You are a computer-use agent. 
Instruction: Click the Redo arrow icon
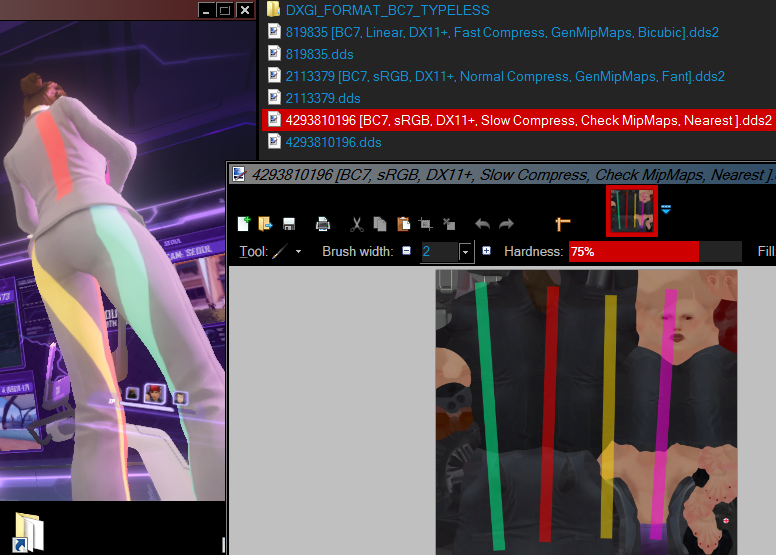click(506, 224)
